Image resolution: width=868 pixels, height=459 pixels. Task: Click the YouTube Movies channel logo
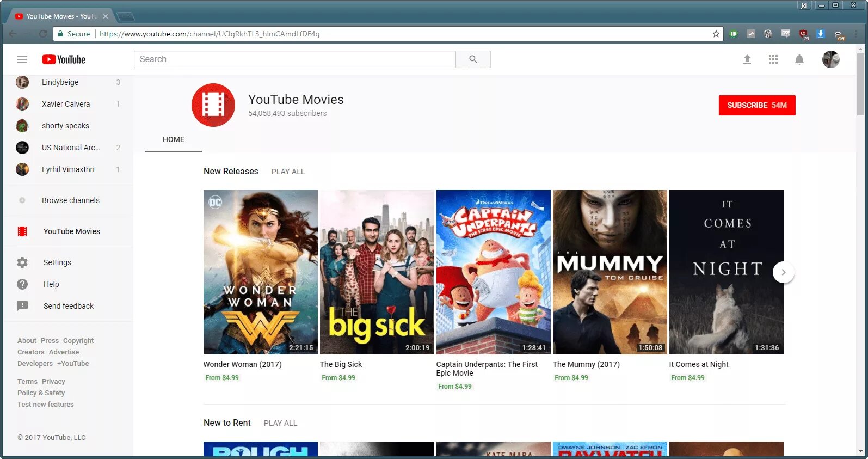click(x=213, y=105)
